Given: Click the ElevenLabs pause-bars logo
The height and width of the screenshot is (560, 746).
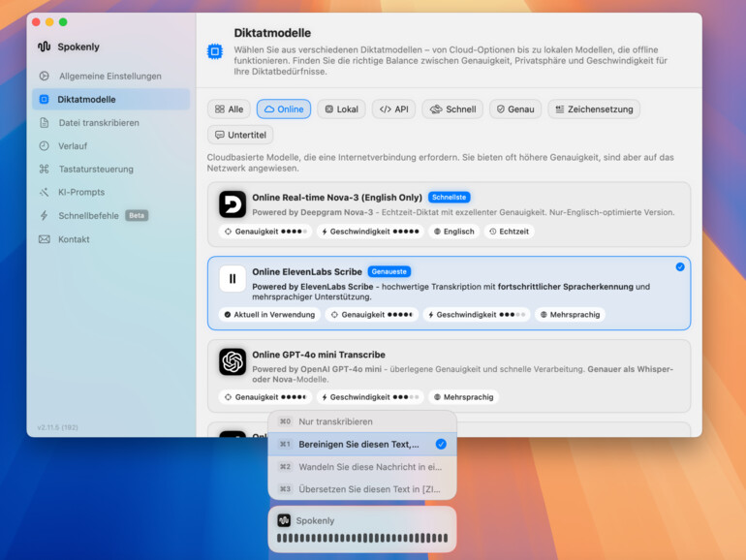Looking at the screenshot, I should 233,279.
